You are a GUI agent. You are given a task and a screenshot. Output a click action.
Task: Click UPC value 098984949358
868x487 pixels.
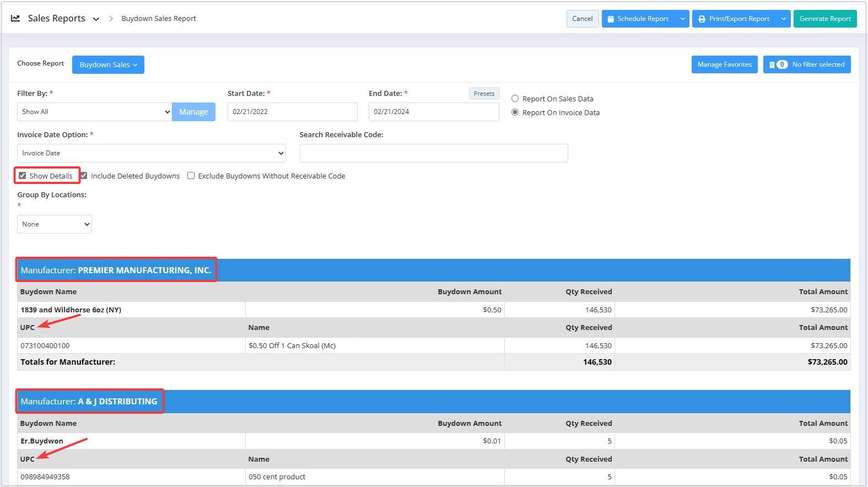click(45, 477)
